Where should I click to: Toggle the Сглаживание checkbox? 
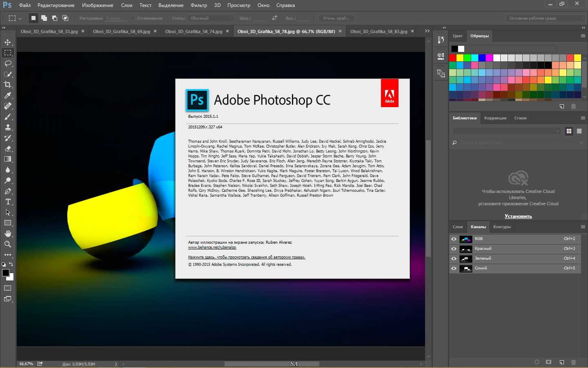point(133,18)
